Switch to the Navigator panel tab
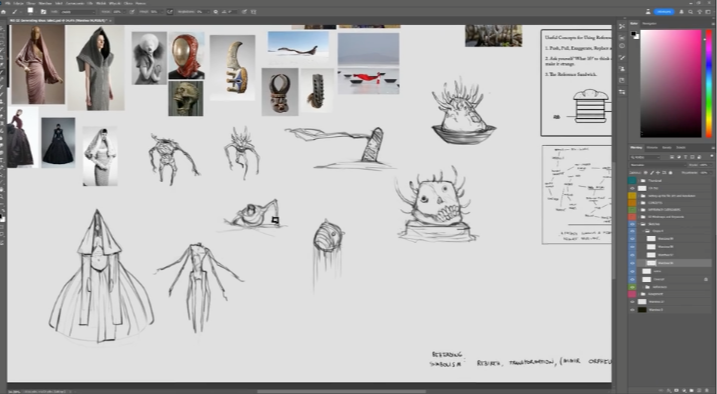This screenshot has height=394, width=717. (x=649, y=23)
